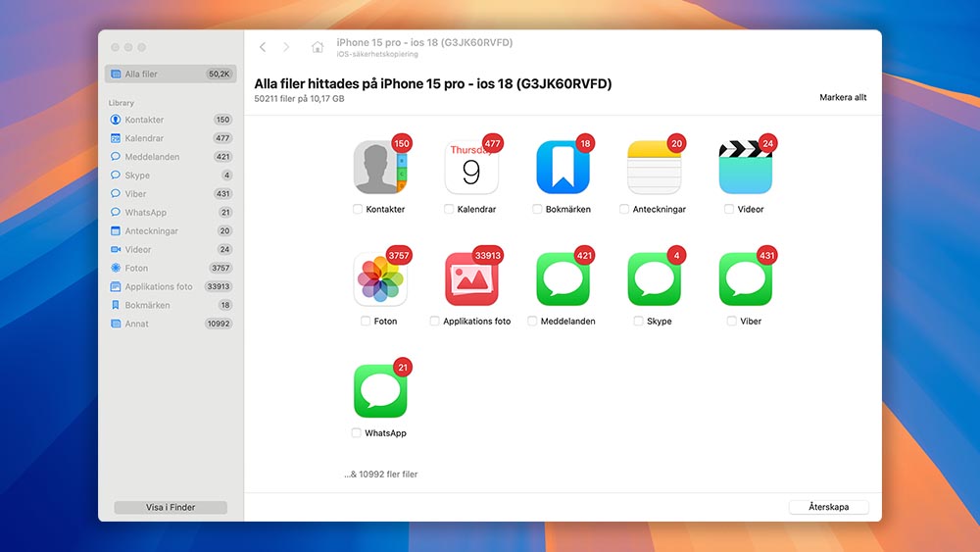Image resolution: width=980 pixels, height=552 pixels.
Task: Open the Kontakter app icon in grid
Action: point(380,168)
